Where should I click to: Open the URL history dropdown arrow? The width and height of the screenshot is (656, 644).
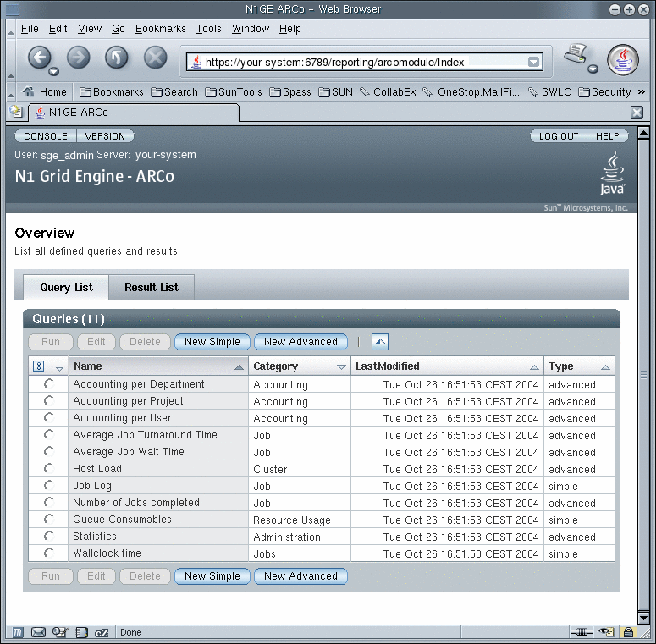point(533,62)
